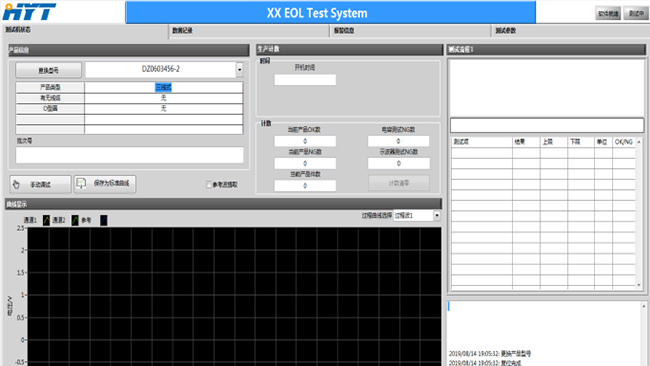Click the change model button

(49, 70)
